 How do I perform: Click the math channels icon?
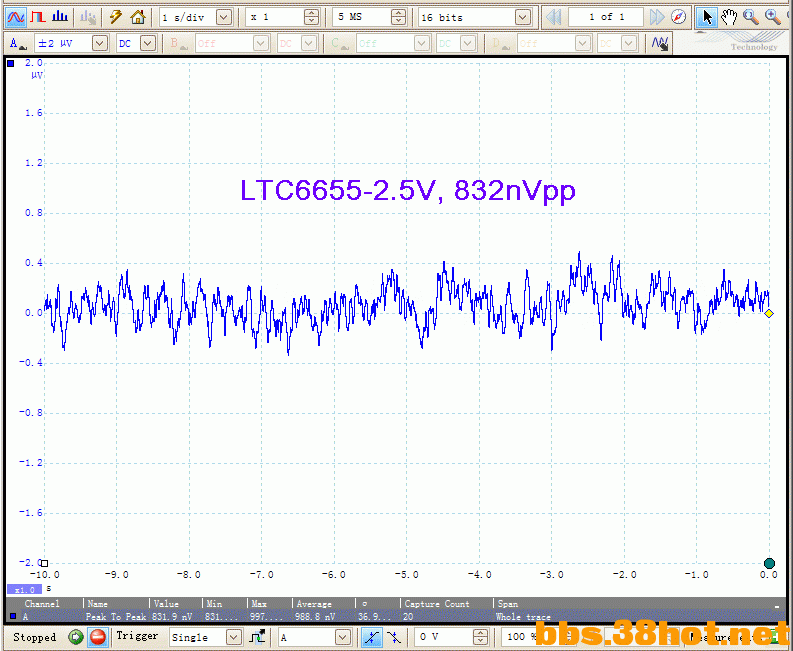pyautogui.click(x=659, y=44)
